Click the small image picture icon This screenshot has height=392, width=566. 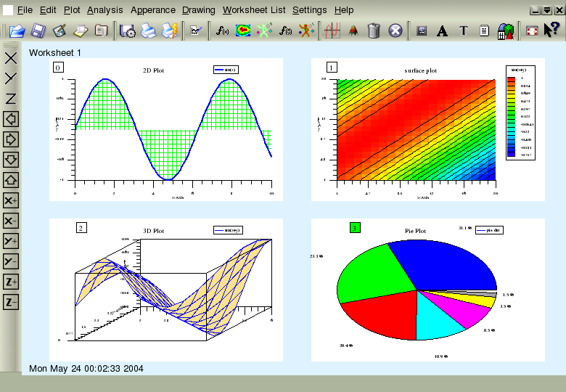tap(422, 31)
